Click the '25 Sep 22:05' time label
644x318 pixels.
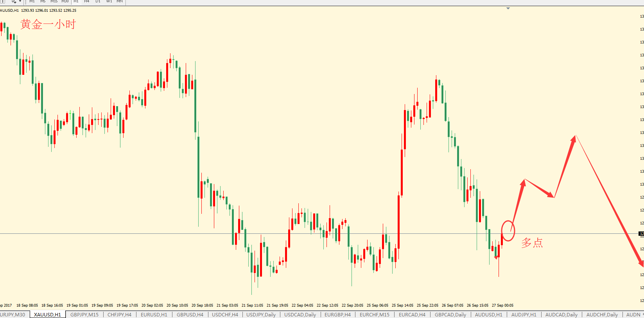coord(427,305)
